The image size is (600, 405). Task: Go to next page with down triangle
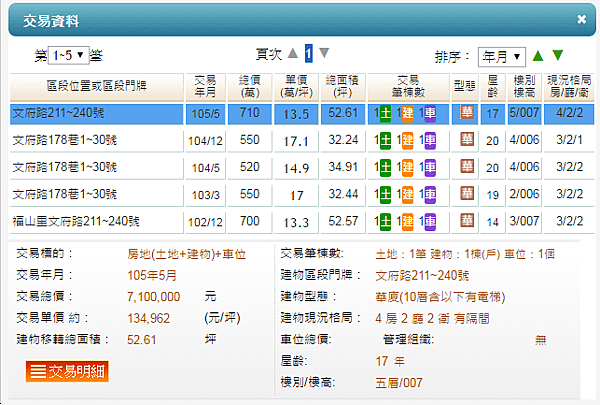point(324,53)
